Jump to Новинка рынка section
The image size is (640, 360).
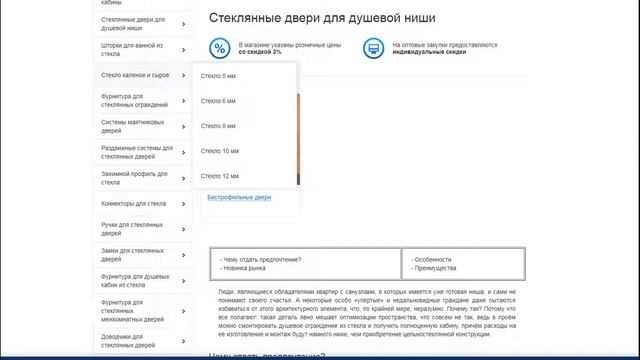coord(243,268)
